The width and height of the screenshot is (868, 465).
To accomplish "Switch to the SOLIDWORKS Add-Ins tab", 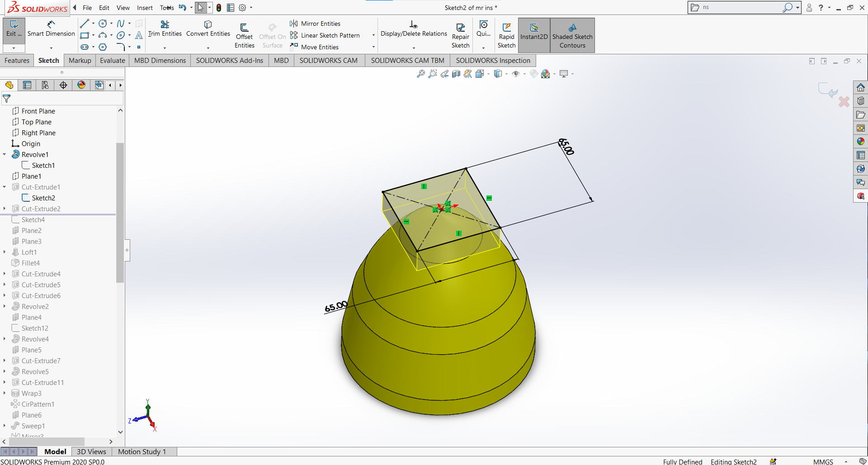I will coord(230,61).
